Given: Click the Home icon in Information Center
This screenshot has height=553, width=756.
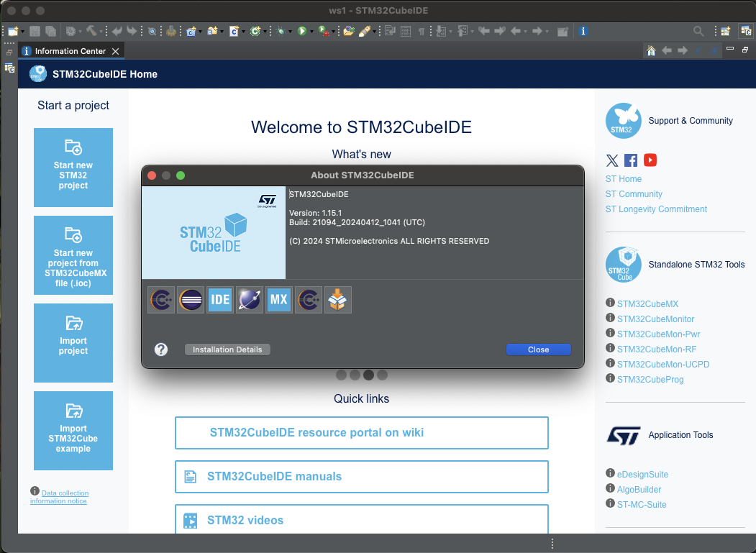Looking at the screenshot, I should pos(651,50).
